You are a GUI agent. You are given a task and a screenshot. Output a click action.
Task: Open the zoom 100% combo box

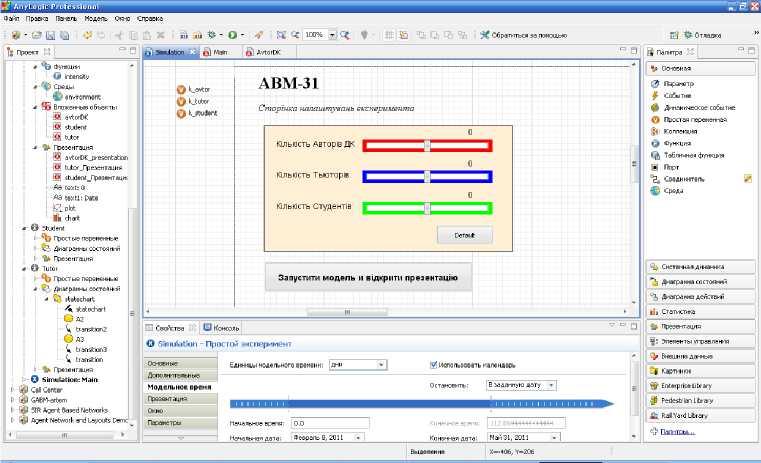[x=319, y=34]
